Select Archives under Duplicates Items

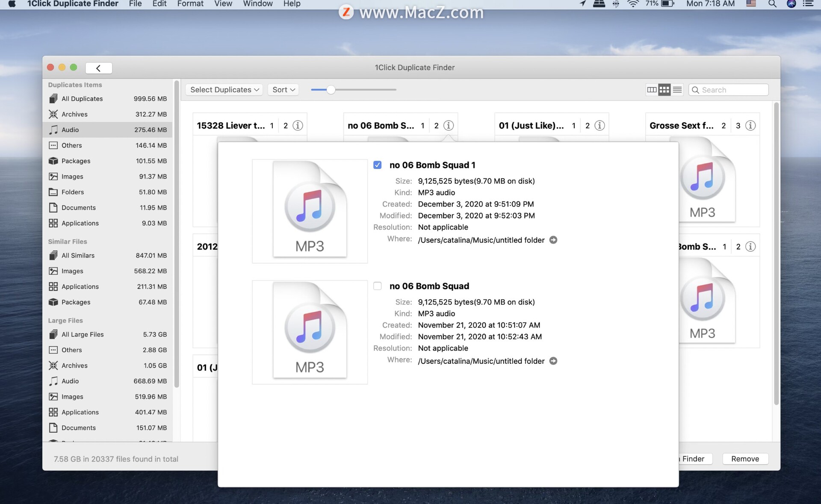107,114
